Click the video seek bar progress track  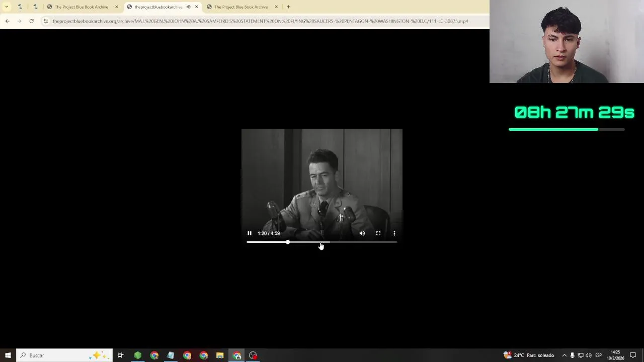[x=322, y=242]
